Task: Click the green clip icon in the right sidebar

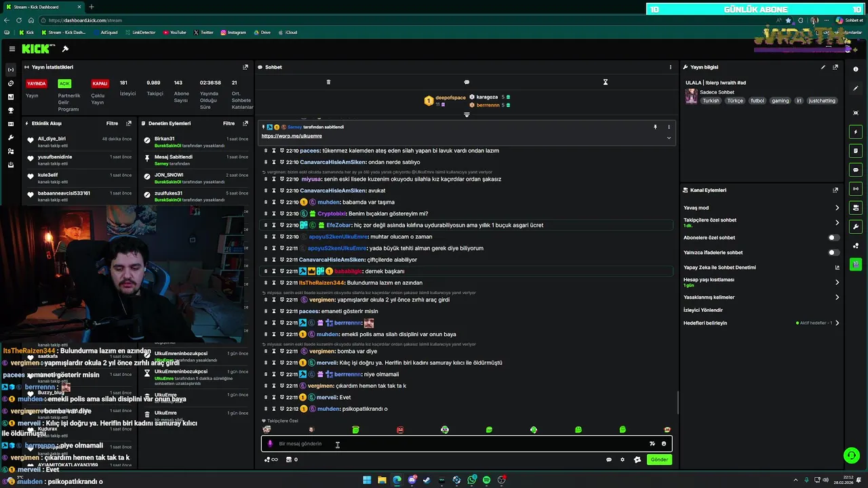Action: [x=856, y=264]
